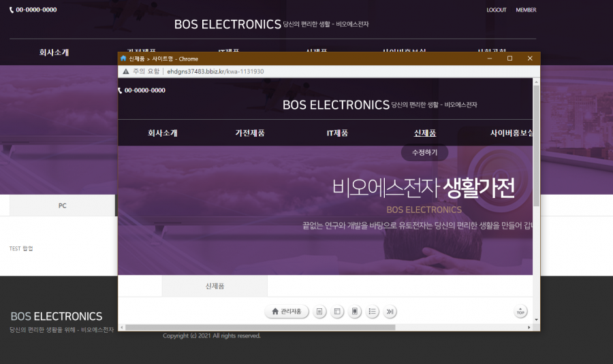Click 회사소개 in the main page navigation
This screenshot has height=364, width=613.
click(54, 52)
